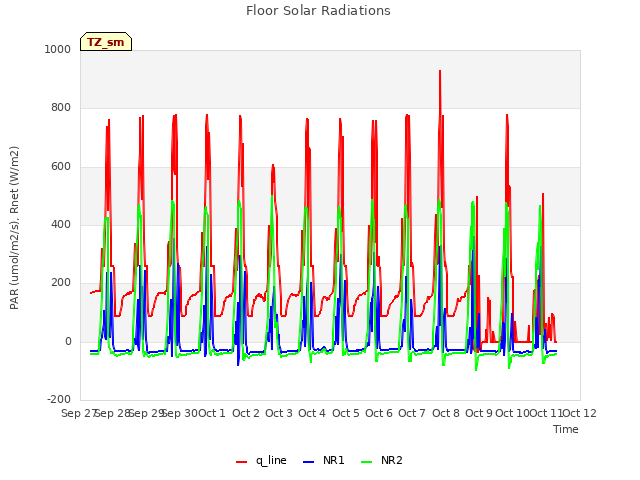Click the Oct 7 x-axis tick label

412,413
